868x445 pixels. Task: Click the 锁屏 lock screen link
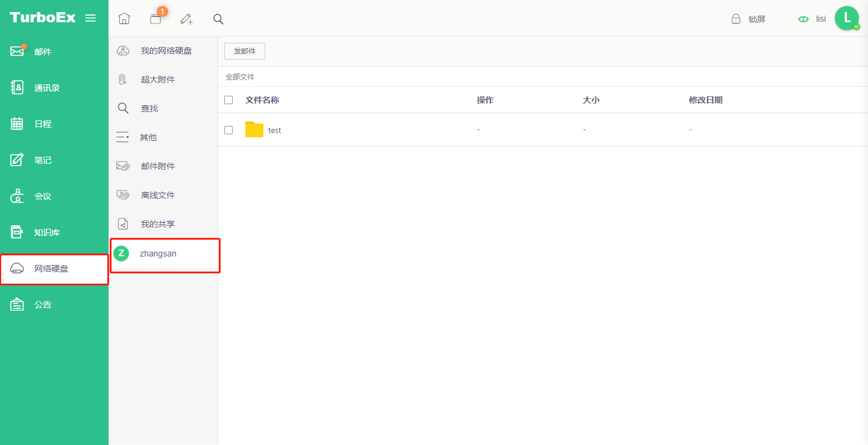tap(757, 19)
